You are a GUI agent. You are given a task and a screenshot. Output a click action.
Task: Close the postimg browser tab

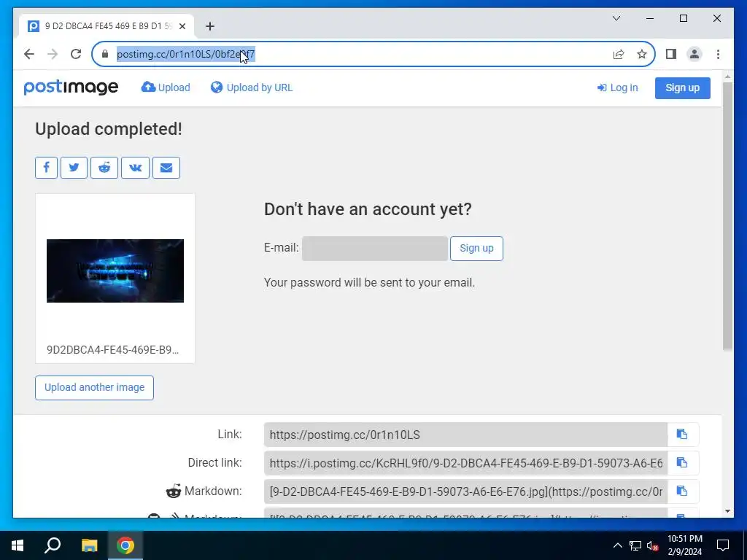[x=182, y=26]
